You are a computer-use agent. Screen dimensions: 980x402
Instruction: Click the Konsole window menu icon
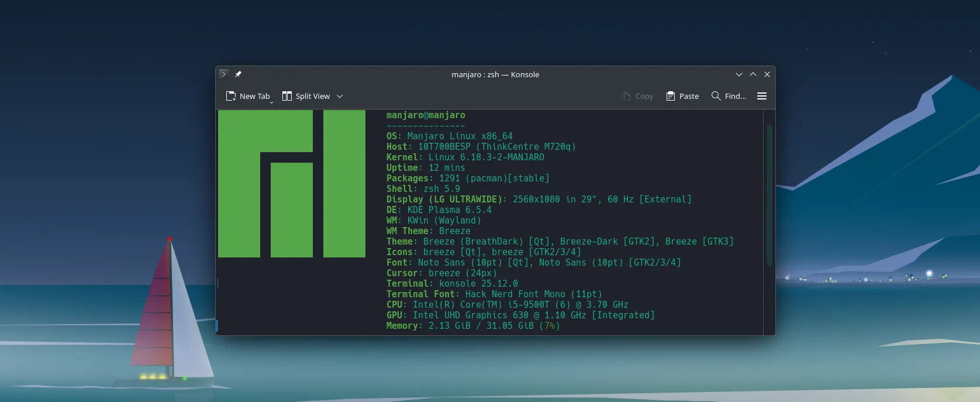[x=223, y=74]
